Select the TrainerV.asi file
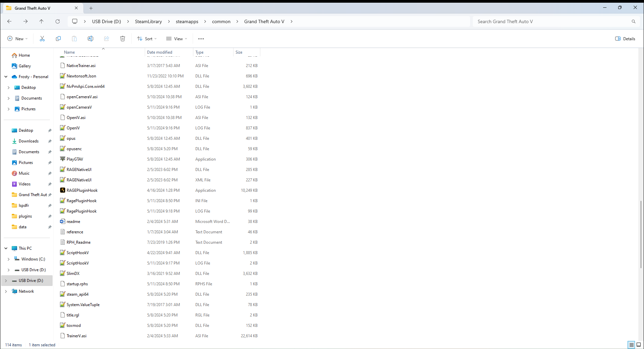This screenshot has width=644, height=349. click(x=76, y=336)
